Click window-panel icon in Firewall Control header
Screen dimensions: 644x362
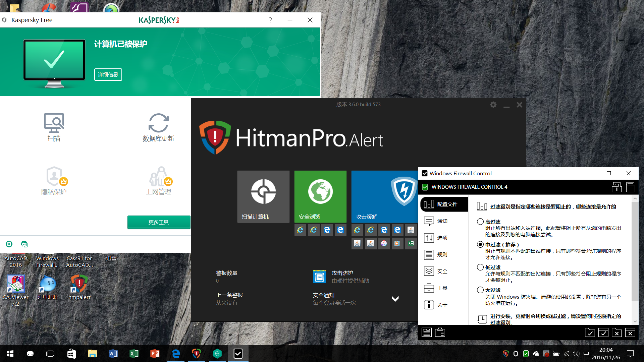pyautogui.click(x=630, y=187)
